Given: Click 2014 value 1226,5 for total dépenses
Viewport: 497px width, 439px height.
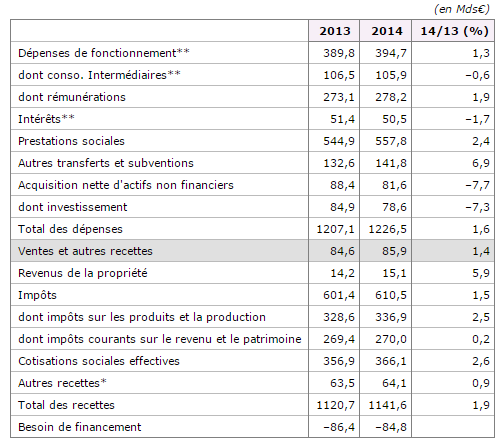Looking at the screenshot, I should click(388, 229).
